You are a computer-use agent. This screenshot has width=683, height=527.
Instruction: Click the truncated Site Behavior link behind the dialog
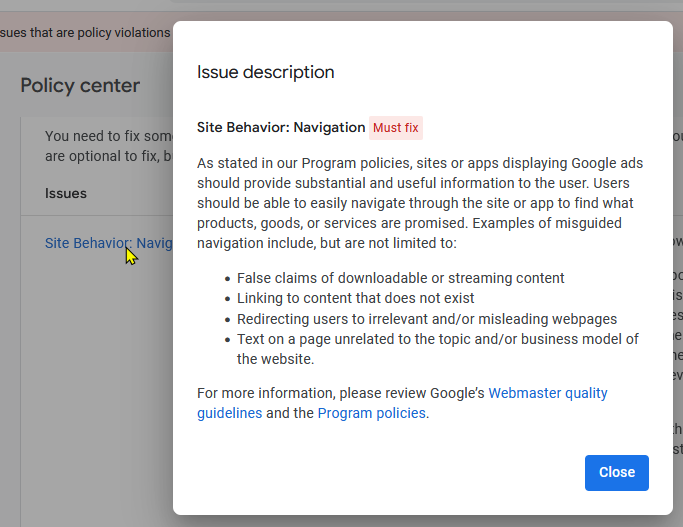point(109,243)
